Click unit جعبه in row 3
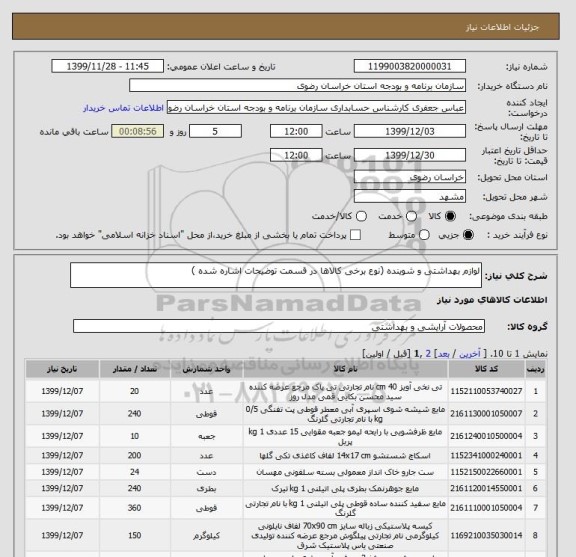Screen dimensions: 576x557 click(x=206, y=436)
